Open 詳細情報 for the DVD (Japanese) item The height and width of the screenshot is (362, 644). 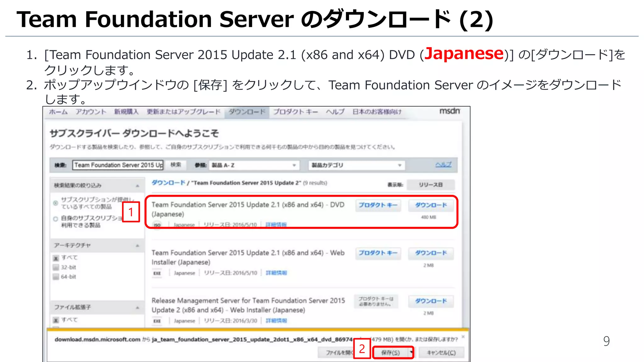pos(276,225)
